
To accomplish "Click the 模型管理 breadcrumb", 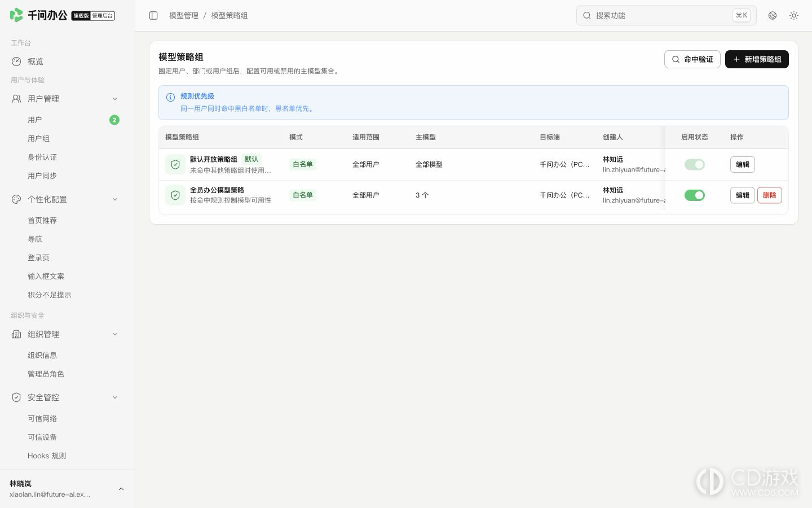I will [184, 16].
